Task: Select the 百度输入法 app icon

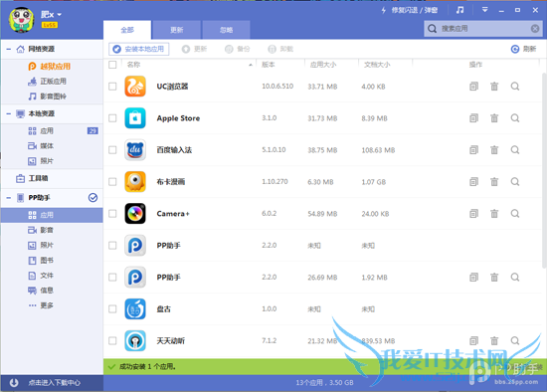Action: coord(135,150)
